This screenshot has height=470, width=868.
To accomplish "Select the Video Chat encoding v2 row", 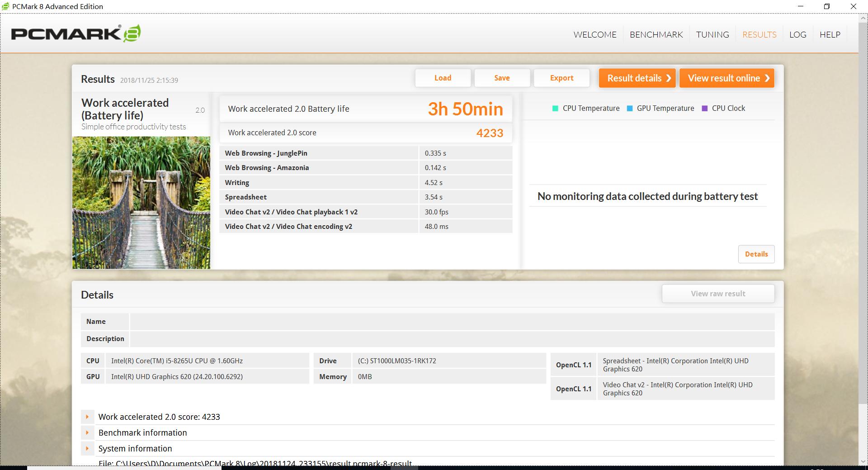I will coord(366,226).
